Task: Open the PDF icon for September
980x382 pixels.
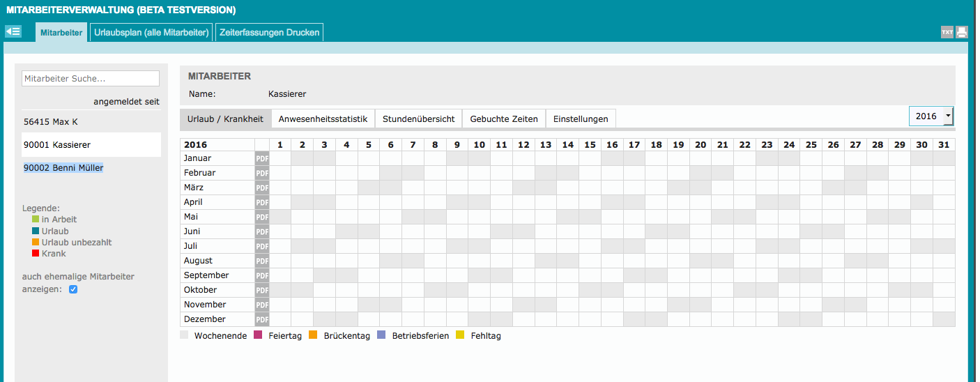Action: click(x=262, y=275)
